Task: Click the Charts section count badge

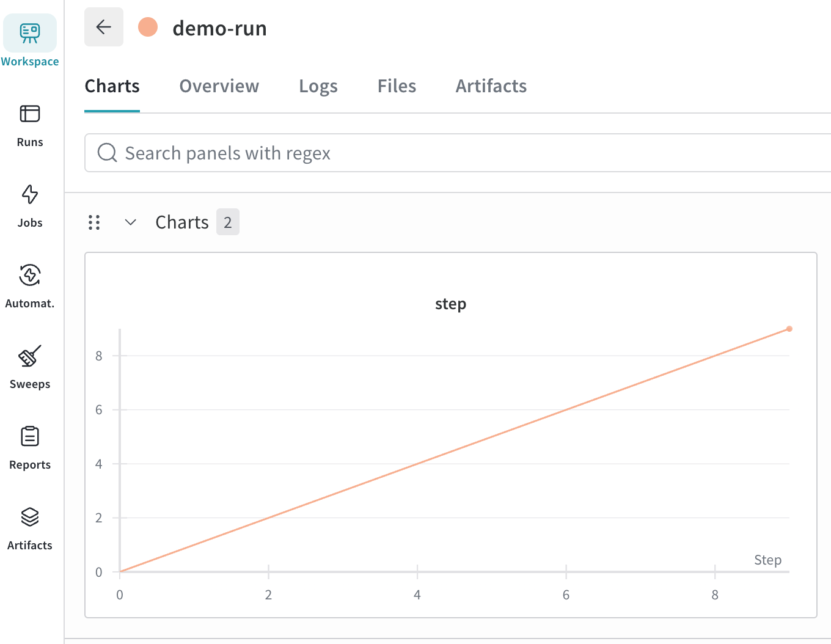Action: click(x=227, y=222)
